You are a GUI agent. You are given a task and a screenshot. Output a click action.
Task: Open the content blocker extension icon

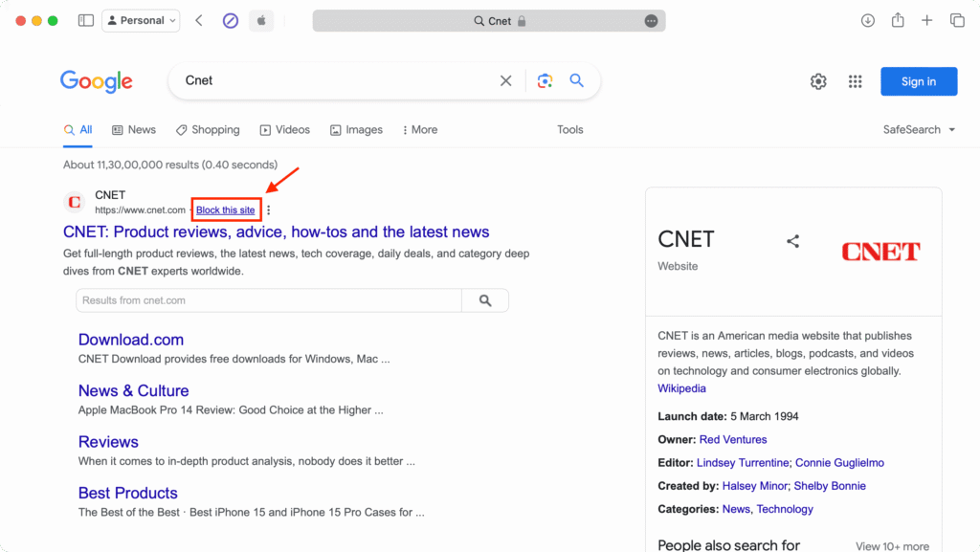(231, 21)
